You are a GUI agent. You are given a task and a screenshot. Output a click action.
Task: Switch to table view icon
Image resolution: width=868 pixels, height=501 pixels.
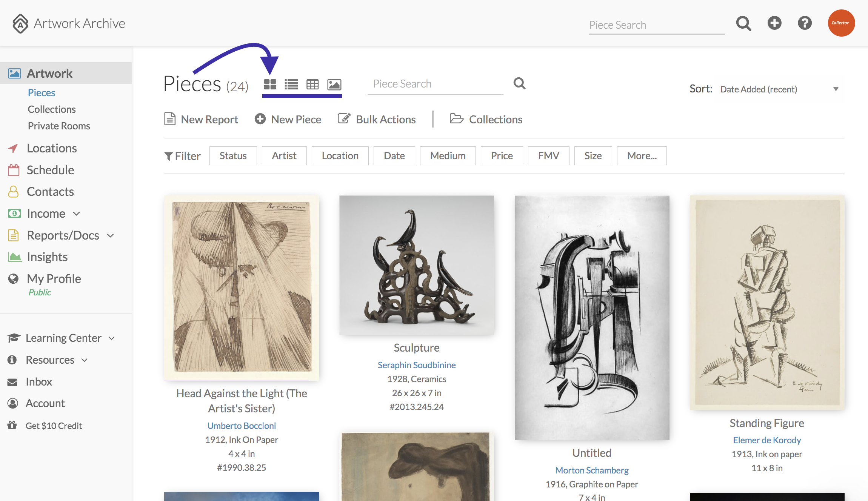click(312, 84)
